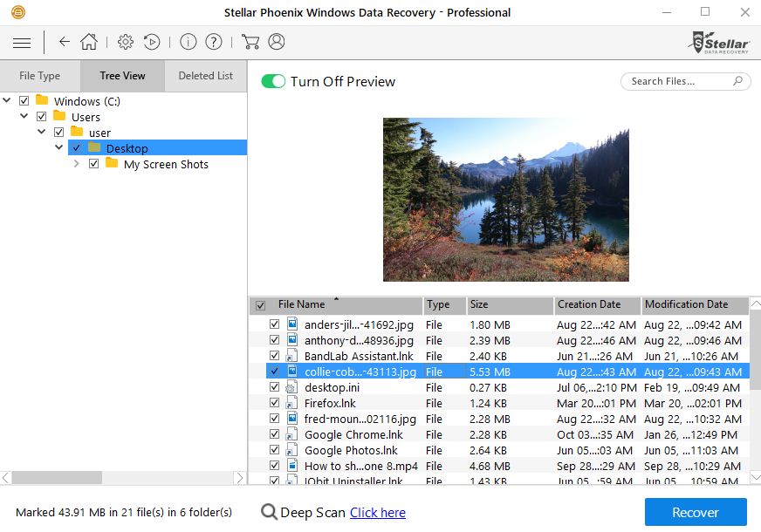Expand the My Screen Shots node
This screenshot has height=532, width=761.
coord(76,163)
